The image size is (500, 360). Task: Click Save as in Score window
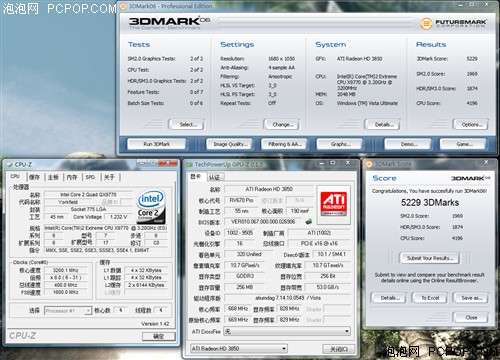pyautogui.click(x=471, y=298)
